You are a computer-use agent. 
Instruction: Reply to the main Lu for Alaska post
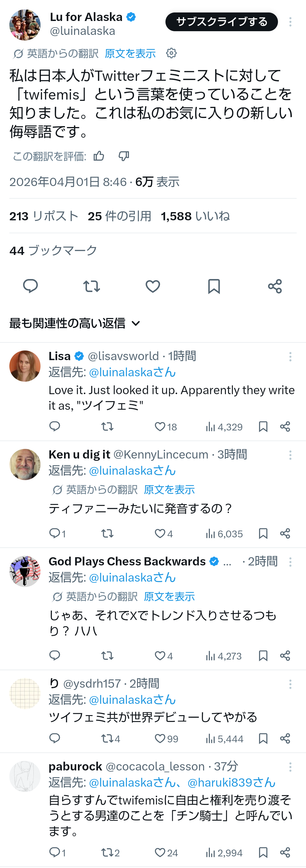[x=30, y=286]
